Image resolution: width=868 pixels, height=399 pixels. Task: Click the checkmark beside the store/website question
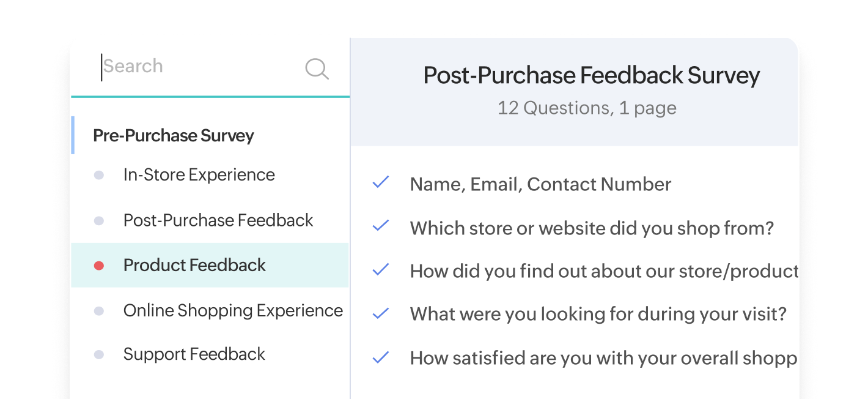tap(380, 226)
